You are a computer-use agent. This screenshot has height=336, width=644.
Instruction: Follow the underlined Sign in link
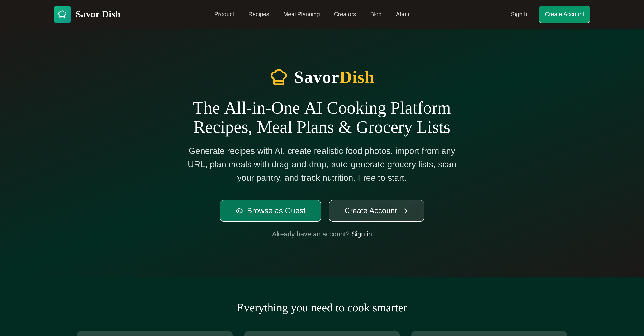tap(361, 234)
